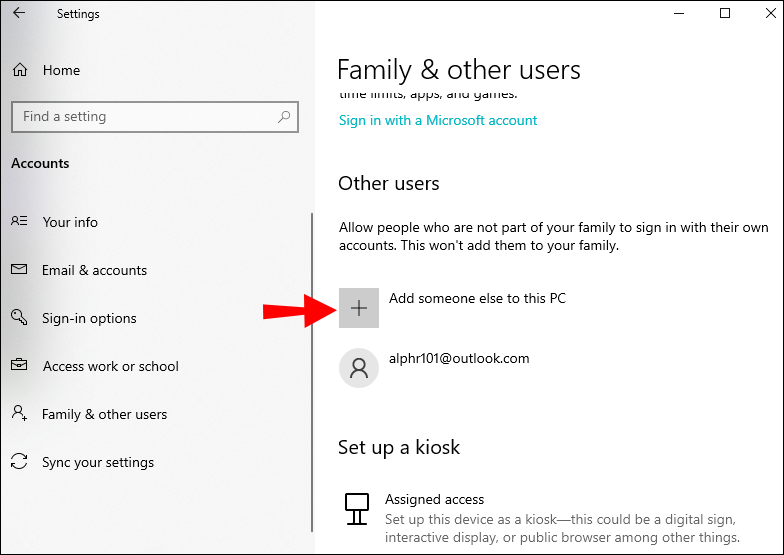Click the plus icon to add someone
784x555 pixels.
(359, 309)
